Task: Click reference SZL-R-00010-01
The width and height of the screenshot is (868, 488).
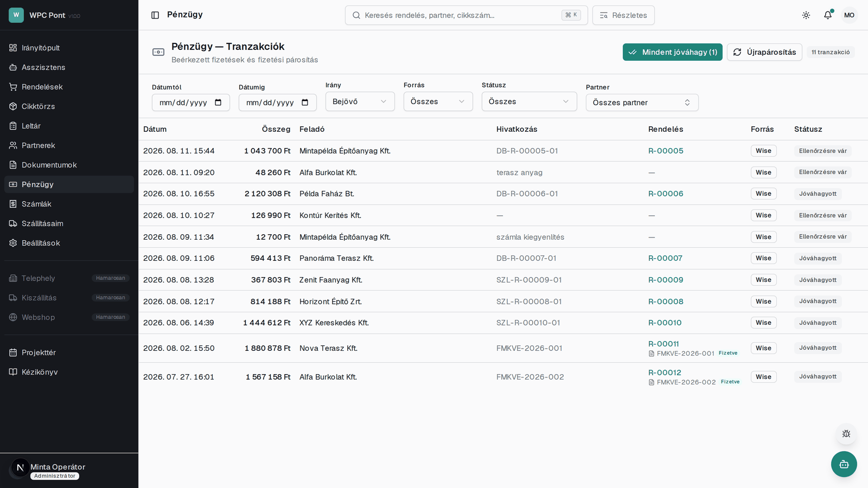Action: click(x=528, y=323)
